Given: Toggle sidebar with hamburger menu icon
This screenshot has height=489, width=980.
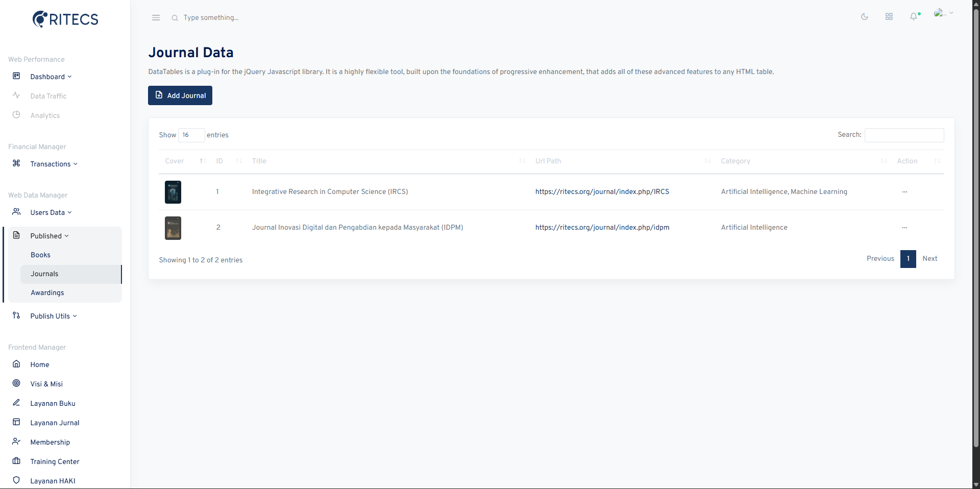Looking at the screenshot, I should pyautogui.click(x=156, y=18).
